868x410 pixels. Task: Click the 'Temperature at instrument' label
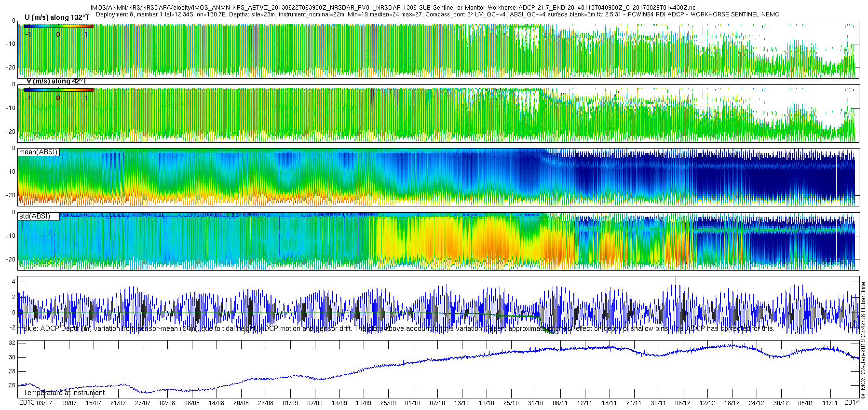click(64, 393)
